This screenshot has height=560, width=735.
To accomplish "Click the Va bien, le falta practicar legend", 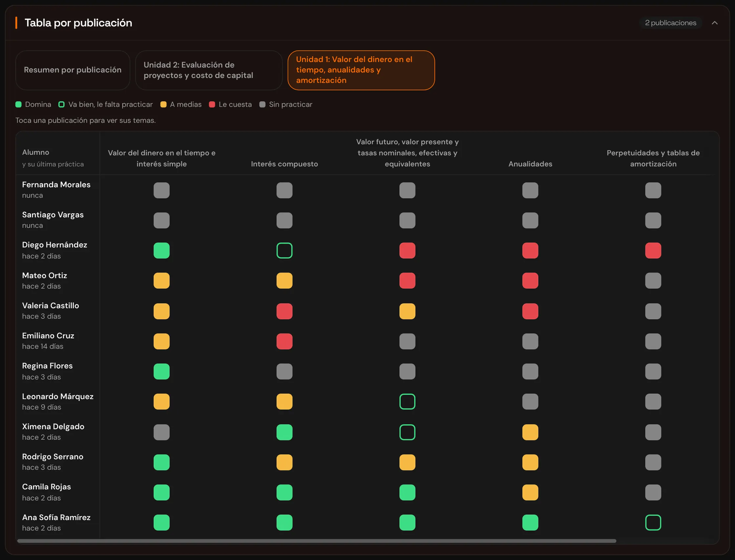I will click(105, 104).
